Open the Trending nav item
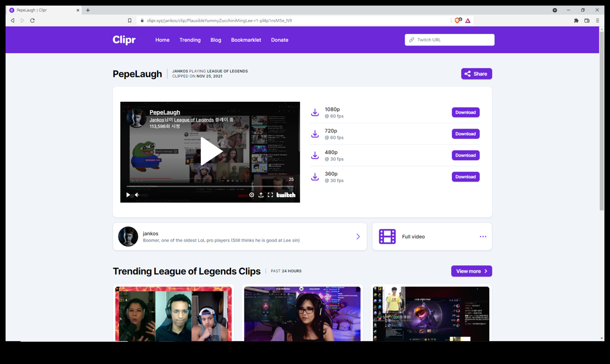This screenshot has height=364, width=610. (190, 40)
